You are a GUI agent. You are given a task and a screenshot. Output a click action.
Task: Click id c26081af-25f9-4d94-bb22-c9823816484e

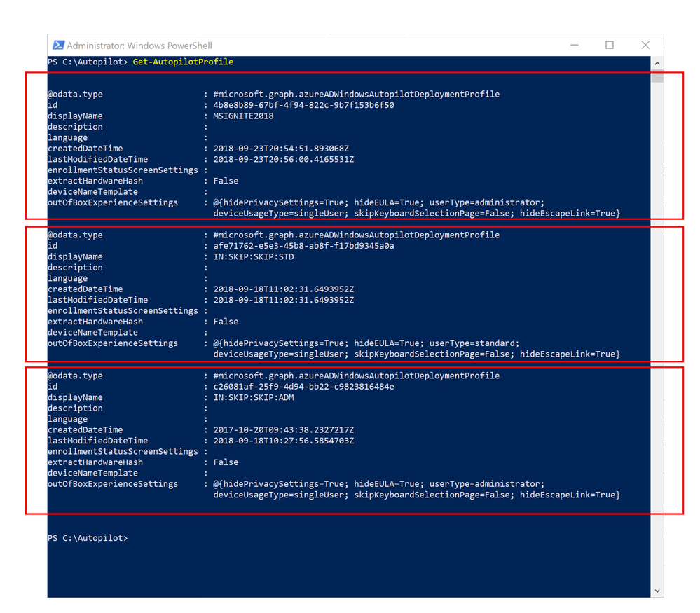(x=303, y=387)
